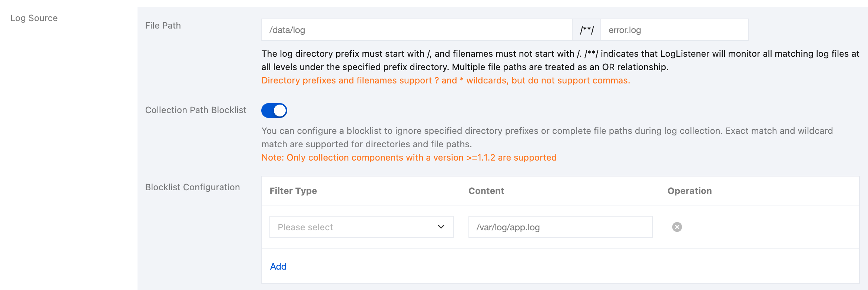This screenshot has height=290, width=868.
Task: Click the File Path field label
Action: pyautogui.click(x=163, y=26)
